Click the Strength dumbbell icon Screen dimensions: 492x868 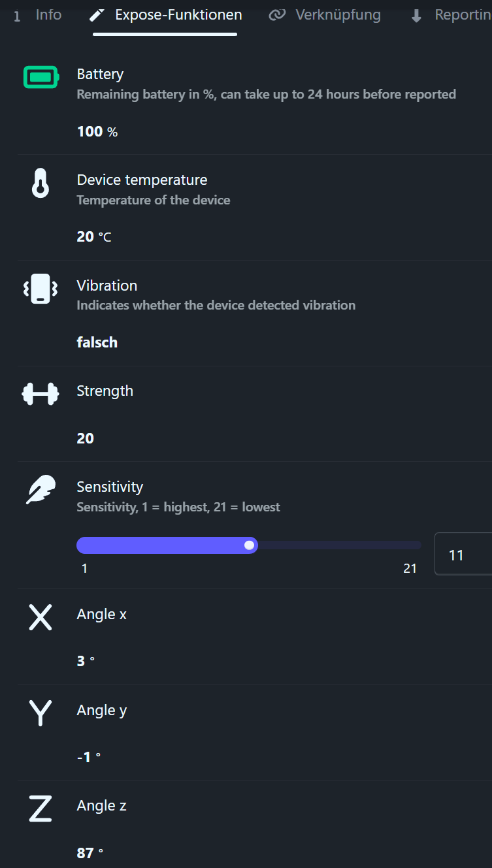(41, 394)
